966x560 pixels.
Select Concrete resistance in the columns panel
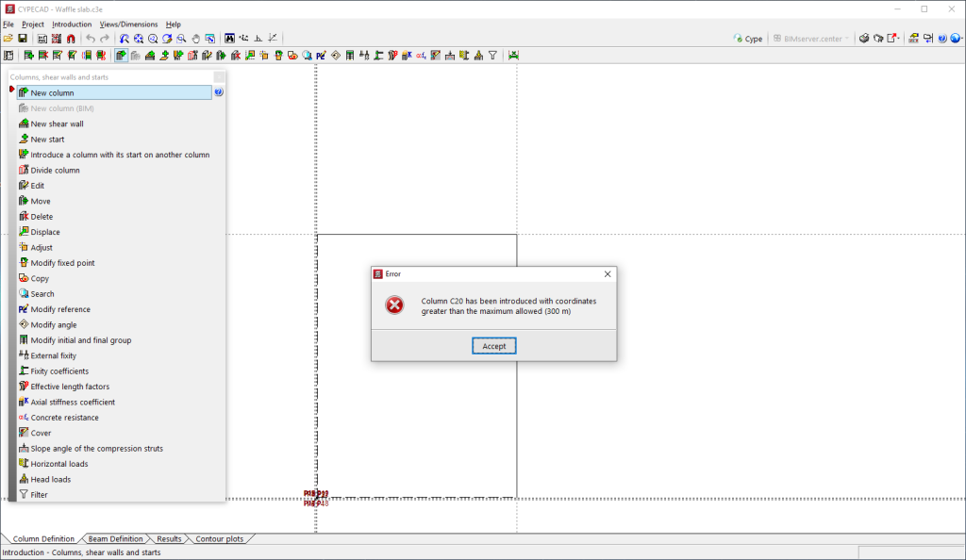point(64,418)
